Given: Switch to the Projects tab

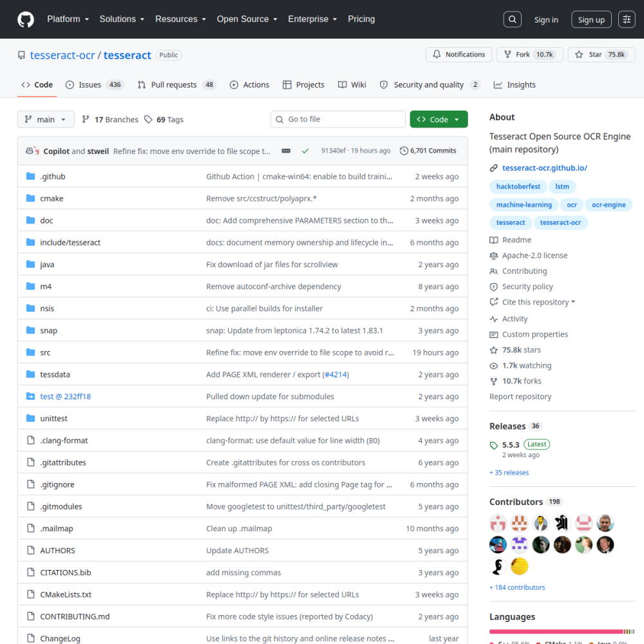Looking at the screenshot, I should click(303, 84).
